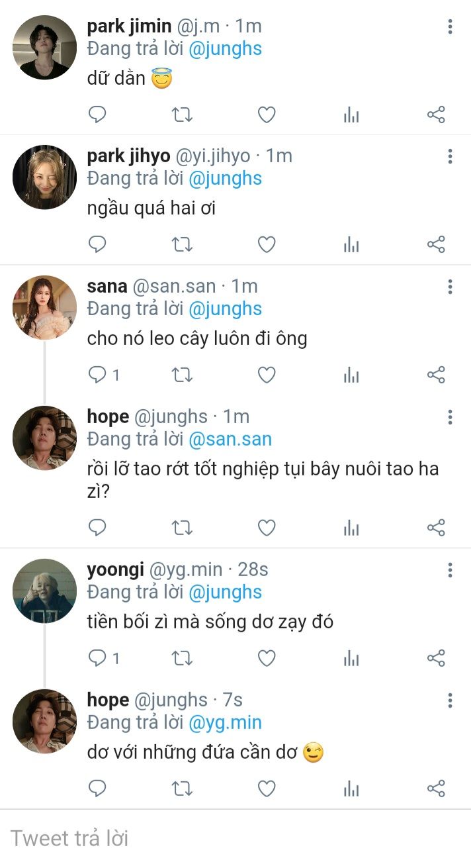Screen dimensions: 471x868
Task: Open the @junghs mention in park jimin's reply
Action: point(225,48)
